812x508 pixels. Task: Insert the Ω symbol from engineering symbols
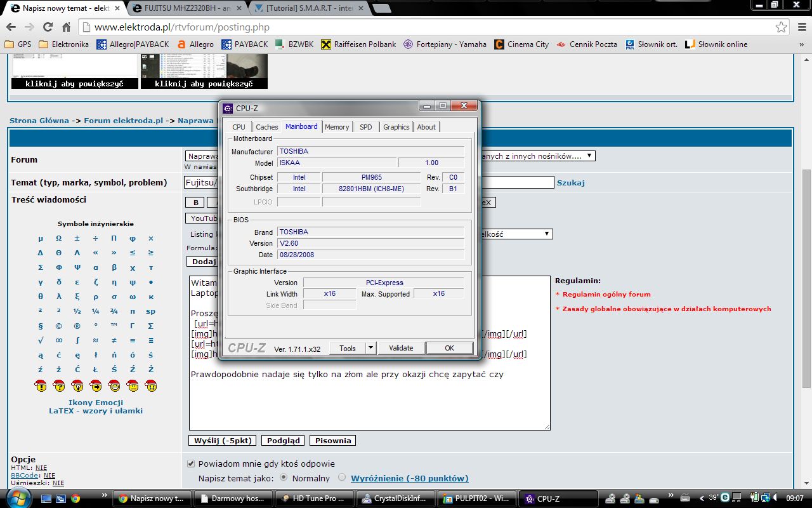pyautogui.click(x=59, y=238)
